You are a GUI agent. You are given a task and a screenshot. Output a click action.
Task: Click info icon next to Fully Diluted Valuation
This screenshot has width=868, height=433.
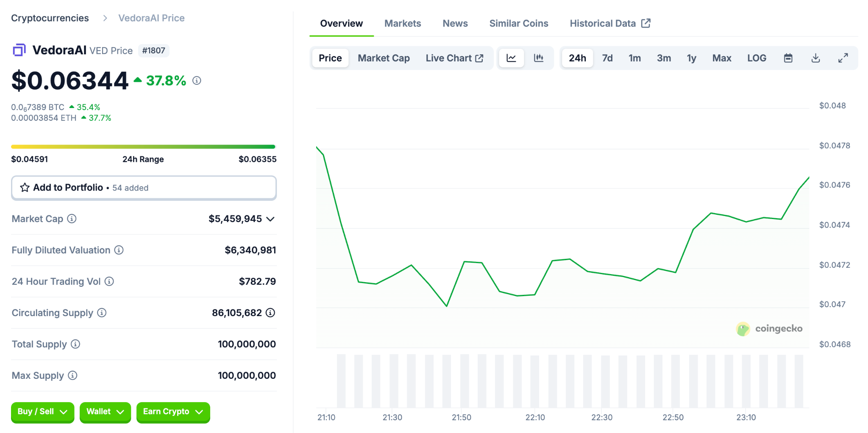click(x=119, y=250)
